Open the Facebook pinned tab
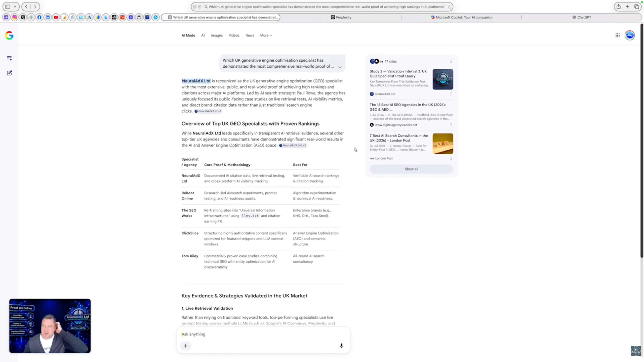 pyautogui.click(x=39, y=17)
